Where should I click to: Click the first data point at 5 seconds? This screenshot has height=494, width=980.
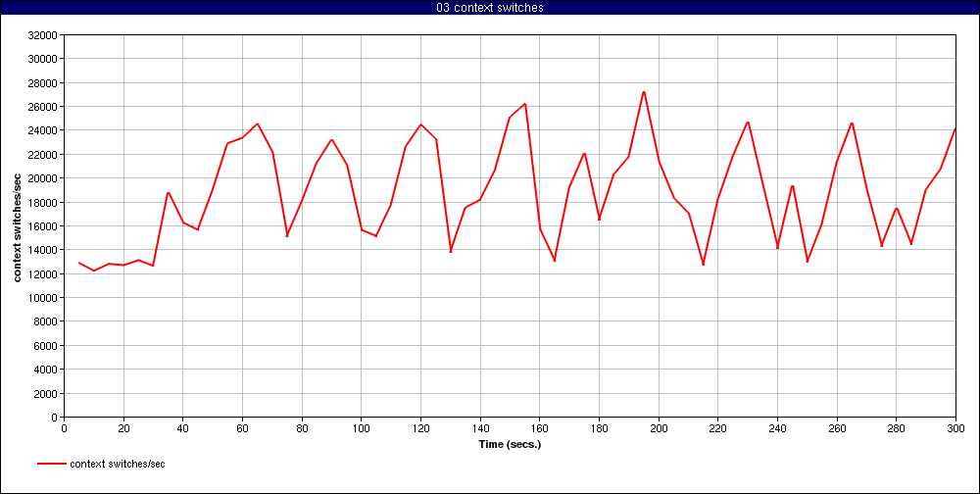[79, 263]
